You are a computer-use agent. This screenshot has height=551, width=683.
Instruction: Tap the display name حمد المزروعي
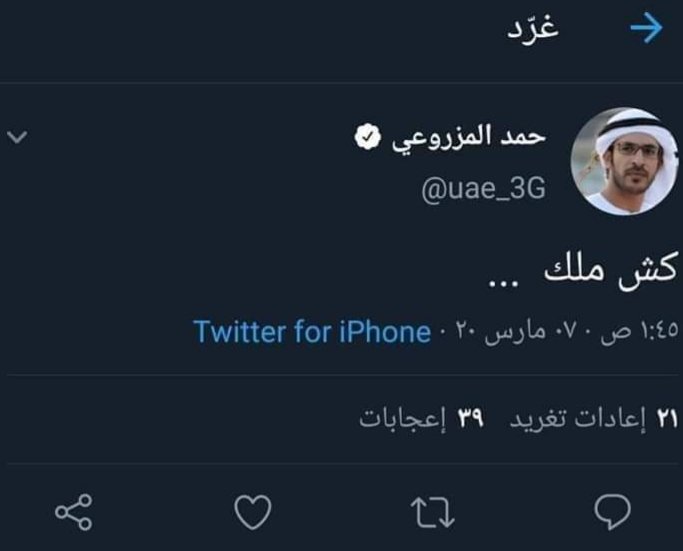click(469, 137)
